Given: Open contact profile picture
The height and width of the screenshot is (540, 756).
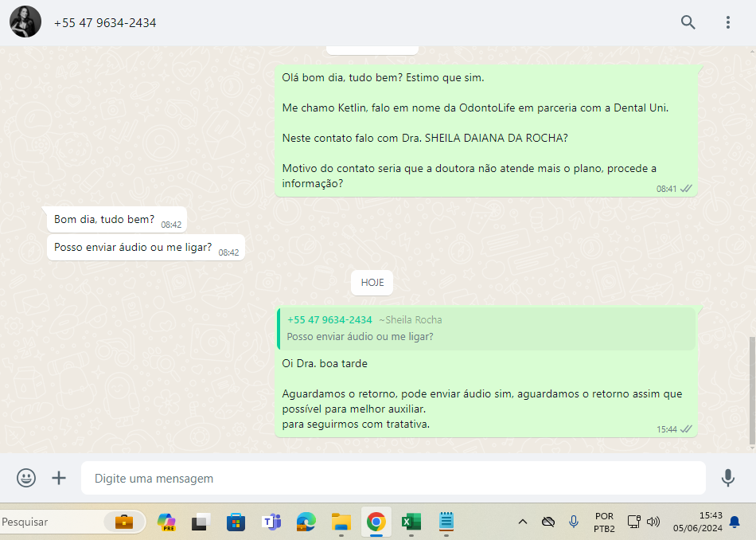Looking at the screenshot, I should coord(25,22).
